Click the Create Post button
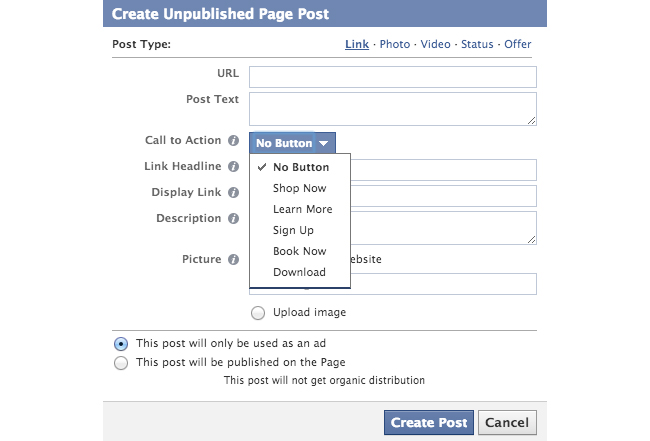 click(x=429, y=422)
